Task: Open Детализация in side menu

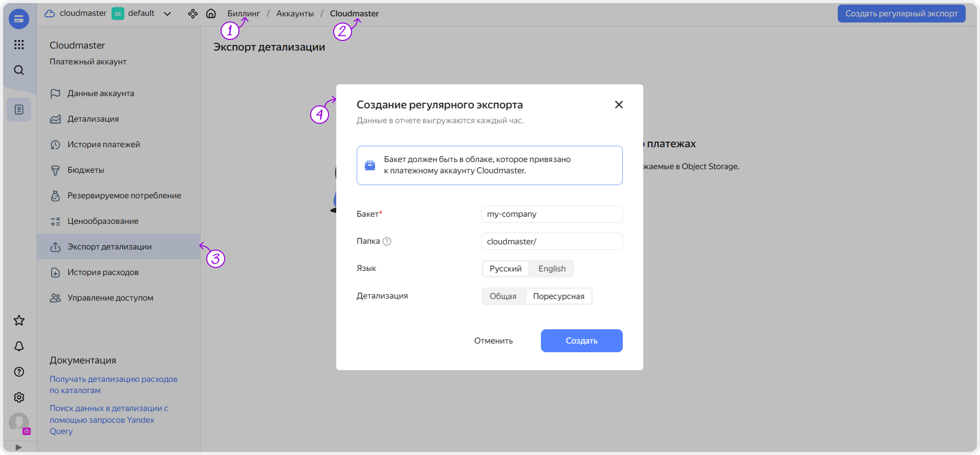Action: [93, 119]
